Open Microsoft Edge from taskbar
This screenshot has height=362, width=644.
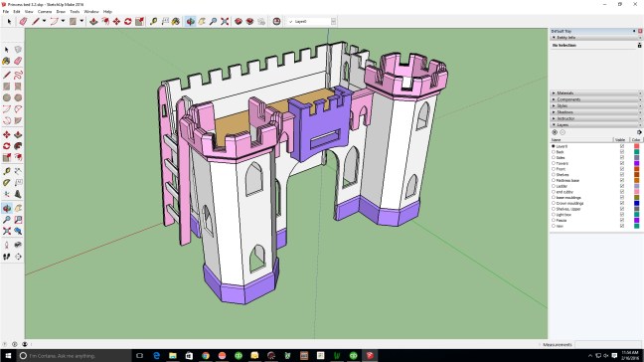pyautogui.click(x=156, y=356)
